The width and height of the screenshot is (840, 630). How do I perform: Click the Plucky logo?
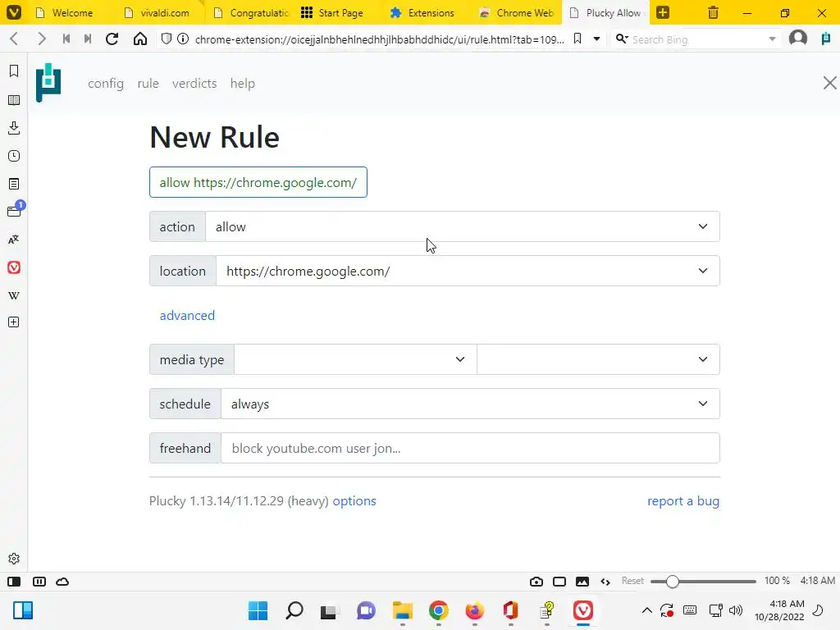tap(48, 83)
